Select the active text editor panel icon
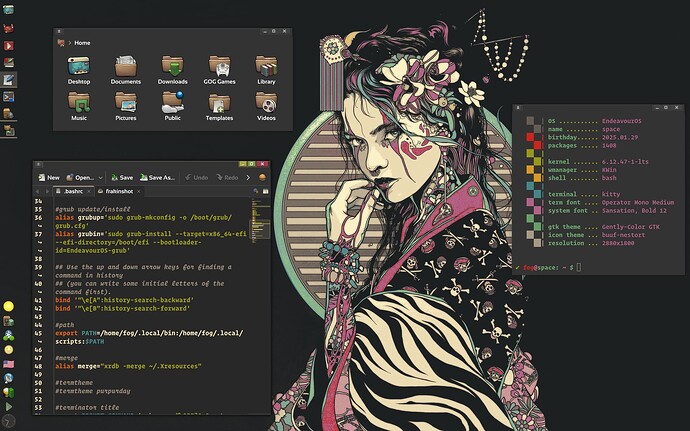This screenshot has height=431, width=690. pyautogui.click(x=8, y=80)
